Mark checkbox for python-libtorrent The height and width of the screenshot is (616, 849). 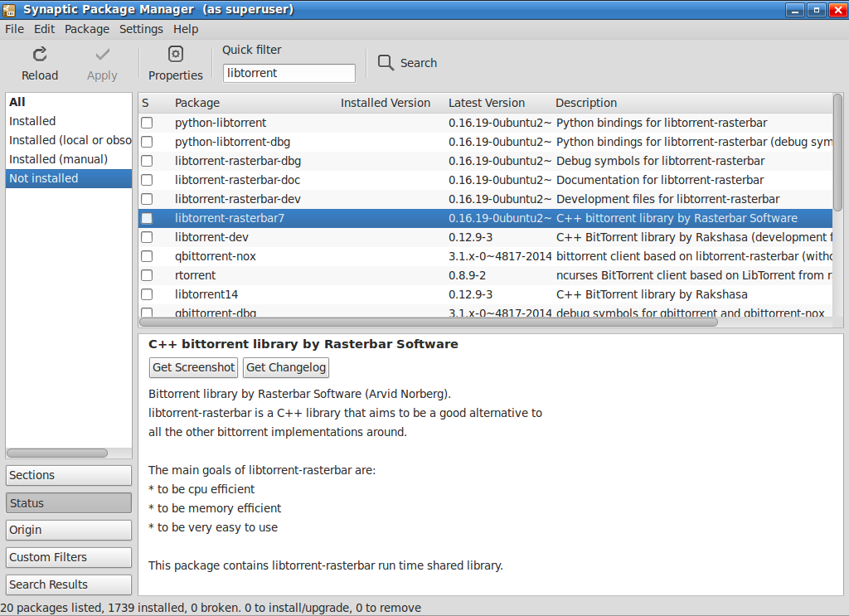(x=147, y=123)
